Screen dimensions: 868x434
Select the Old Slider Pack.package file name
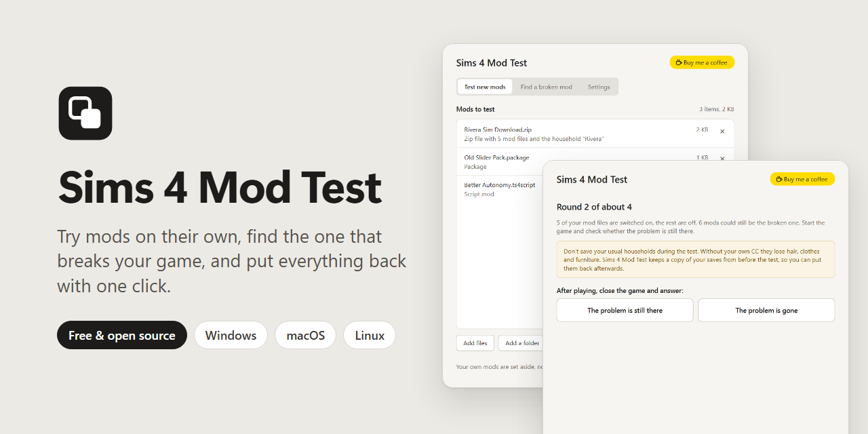click(x=496, y=157)
